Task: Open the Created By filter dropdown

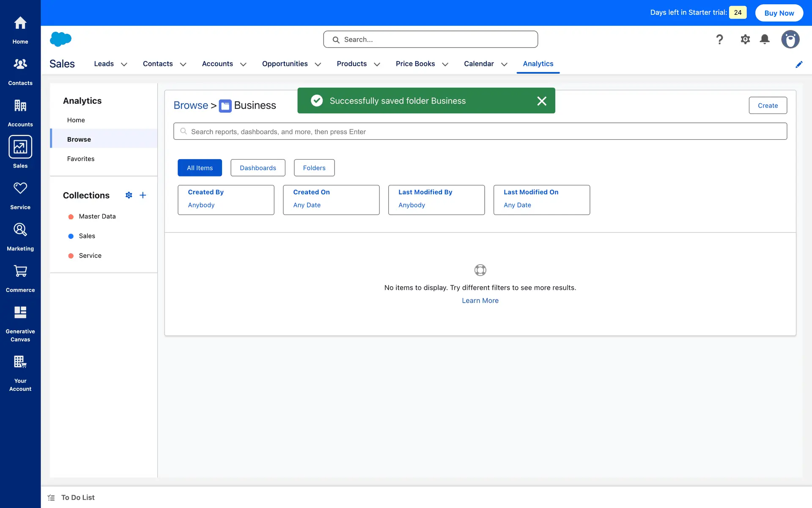Action: click(226, 200)
